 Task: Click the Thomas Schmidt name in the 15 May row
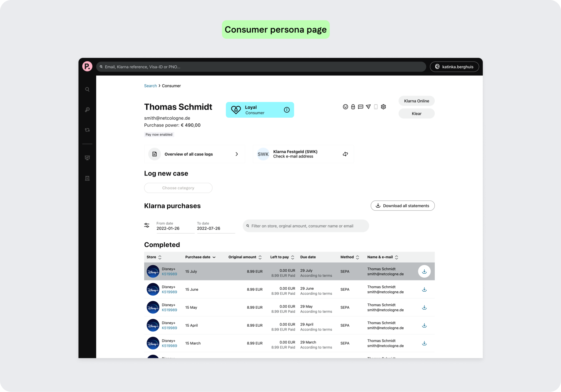tap(381, 305)
